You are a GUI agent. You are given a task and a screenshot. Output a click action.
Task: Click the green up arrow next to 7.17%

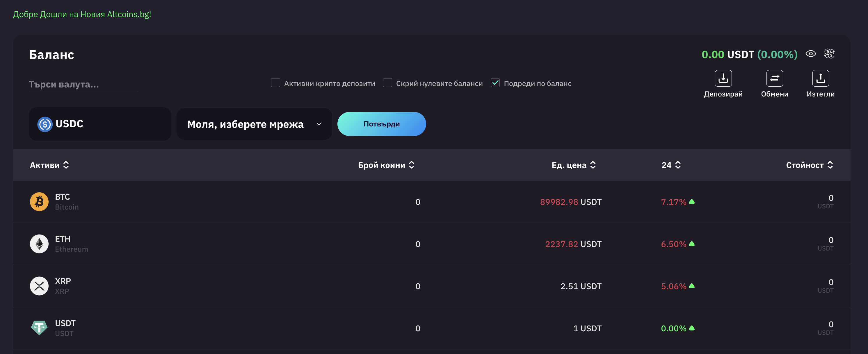coord(692,201)
